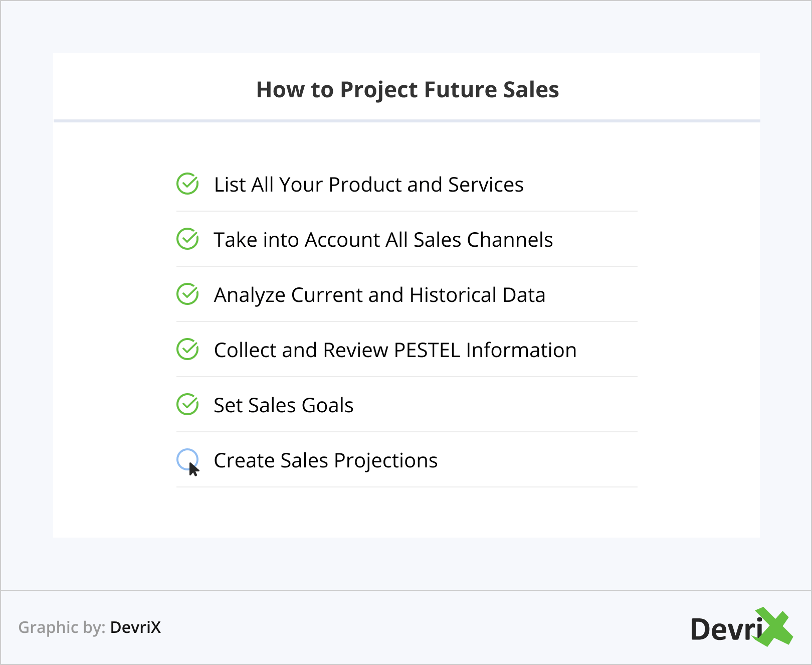Image resolution: width=812 pixels, height=665 pixels.
Task: Click the black mouse cursor arrow icon
Action: (x=194, y=469)
